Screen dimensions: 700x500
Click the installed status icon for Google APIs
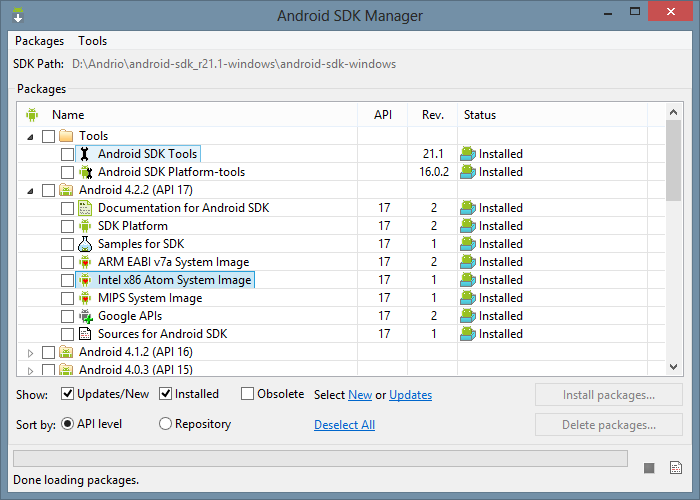[468, 316]
